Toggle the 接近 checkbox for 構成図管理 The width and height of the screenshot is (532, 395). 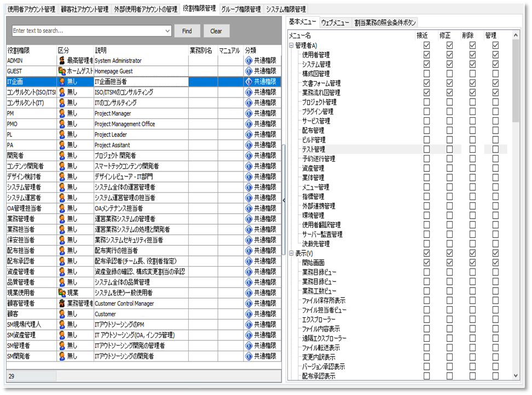coord(426,73)
